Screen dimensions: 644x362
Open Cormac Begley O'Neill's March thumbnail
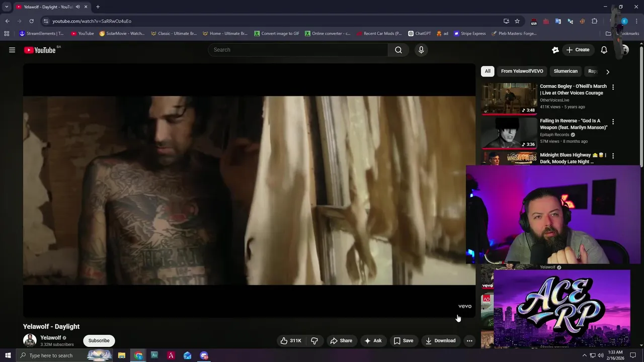509,99
